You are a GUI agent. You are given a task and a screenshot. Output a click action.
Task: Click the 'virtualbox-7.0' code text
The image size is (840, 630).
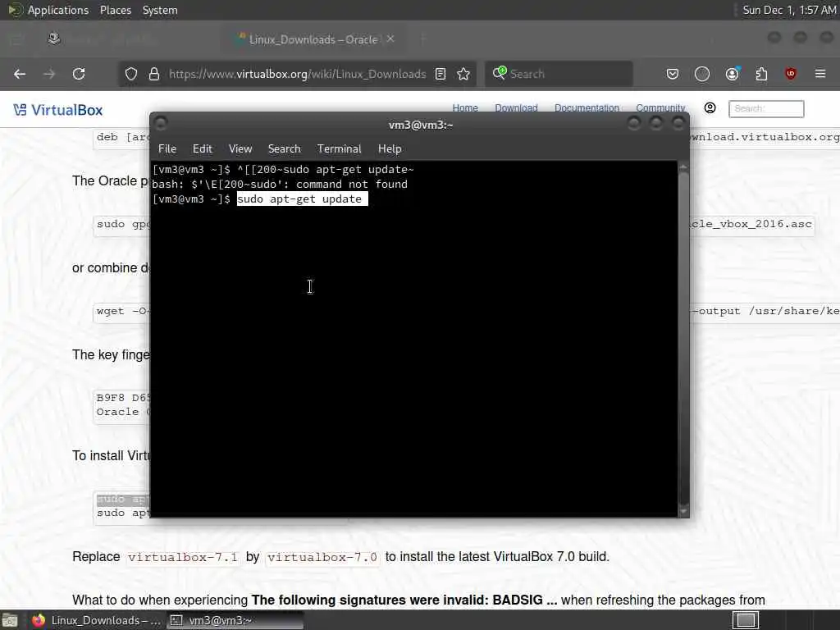(x=322, y=557)
